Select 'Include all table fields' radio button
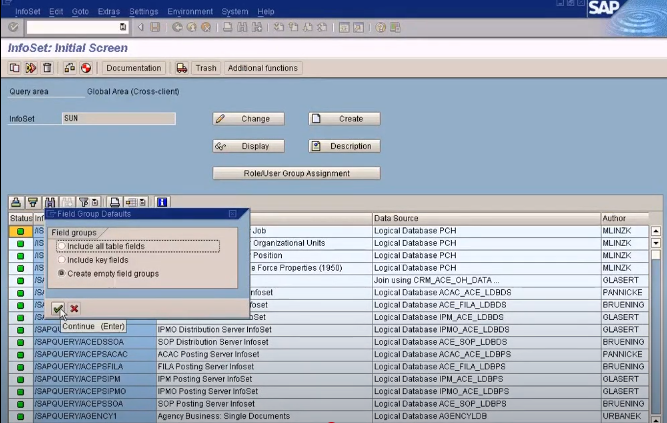This screenshot has width=667, height=423. [x=62, y=246]
